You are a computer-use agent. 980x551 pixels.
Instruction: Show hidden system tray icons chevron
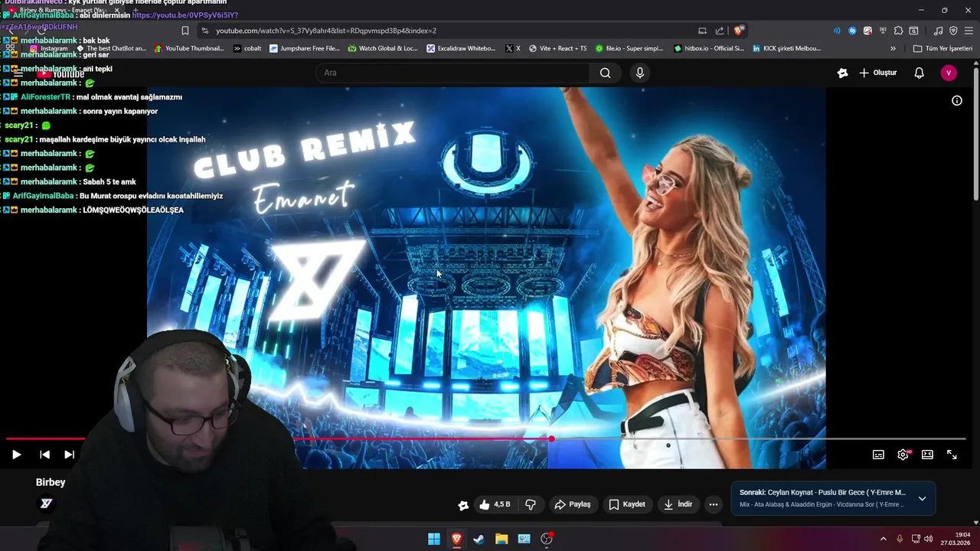click(x=883, y=539)
